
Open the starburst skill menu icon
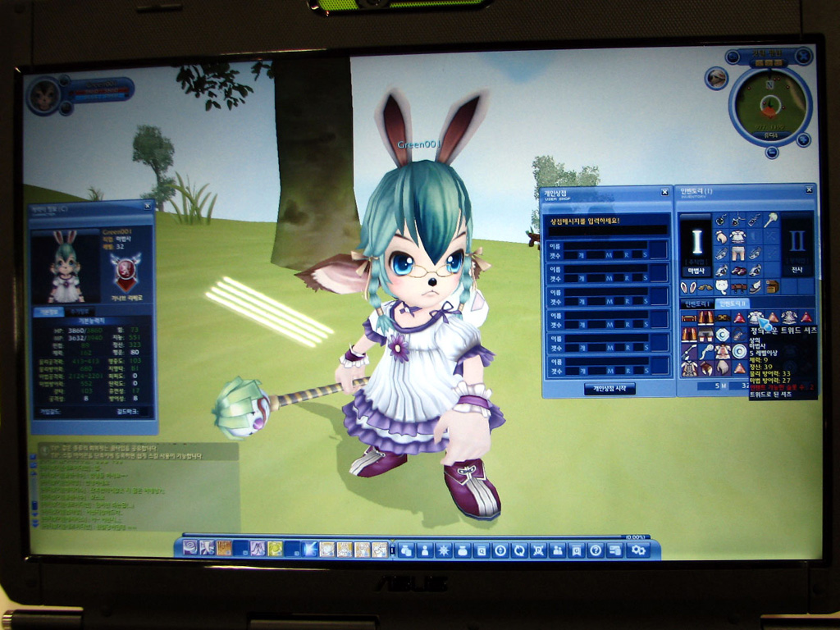click(x=444, y=550)
